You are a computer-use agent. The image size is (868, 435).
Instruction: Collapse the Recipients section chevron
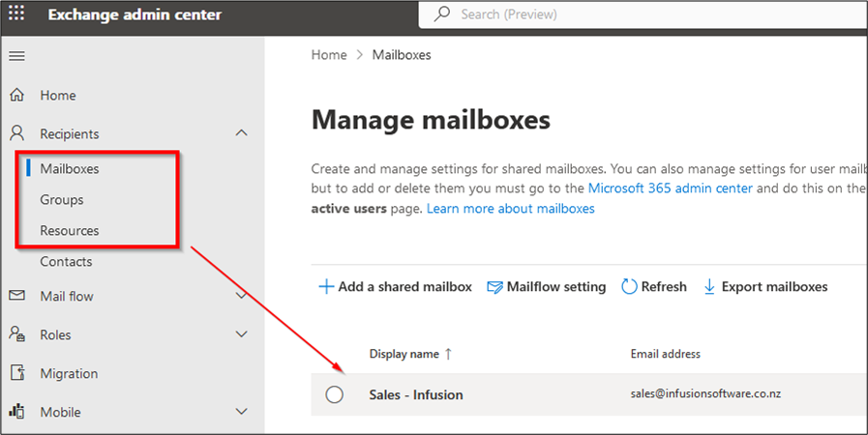pos(241,132)
